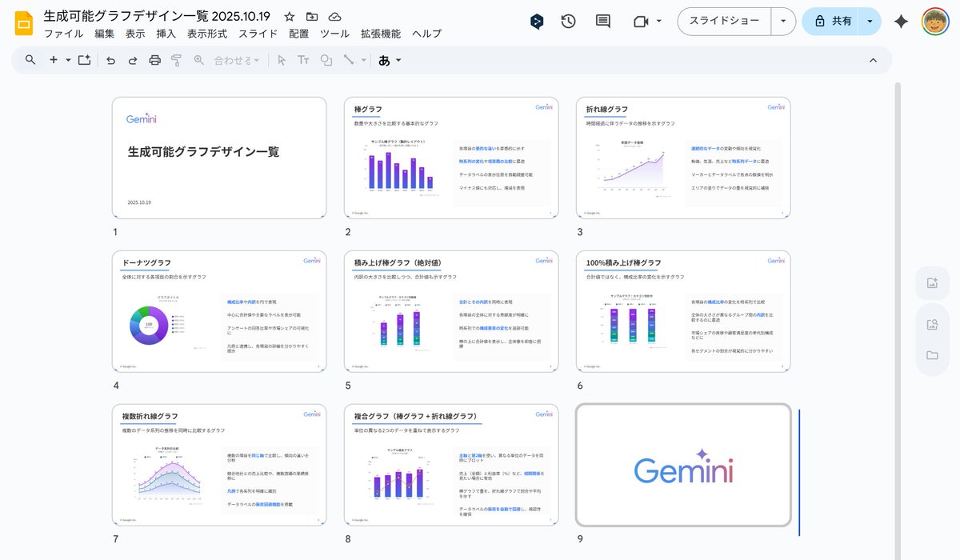The image size is (960, 560).
Task: Select the ドーナツグラフ slide thumbnail
Action: point(219,311)
